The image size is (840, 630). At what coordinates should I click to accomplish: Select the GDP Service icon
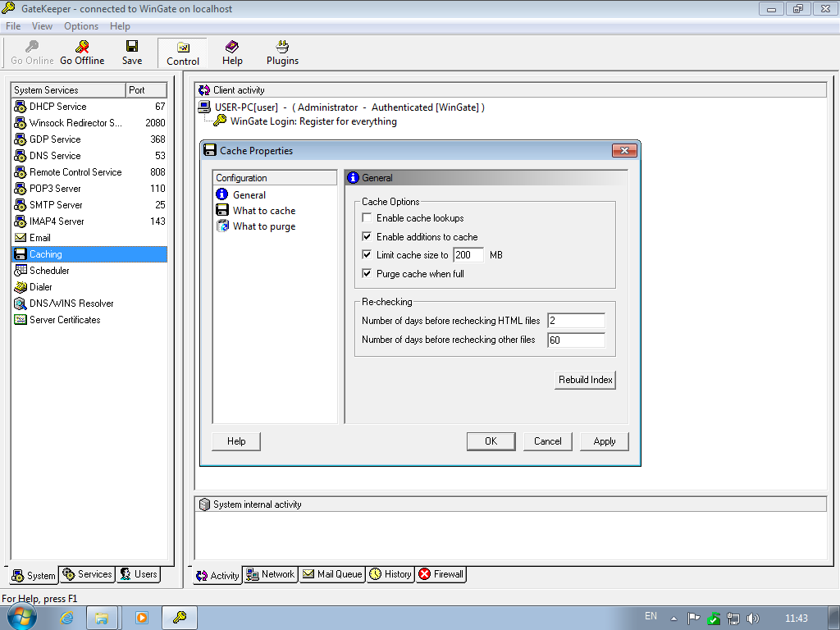pyautogui.click(x=21, y=139)
